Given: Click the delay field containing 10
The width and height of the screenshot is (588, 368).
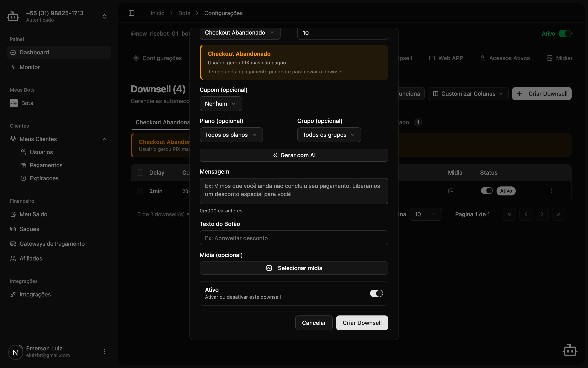Looking at the screenshot, I should pyautogui.click(x=343, y=33).
